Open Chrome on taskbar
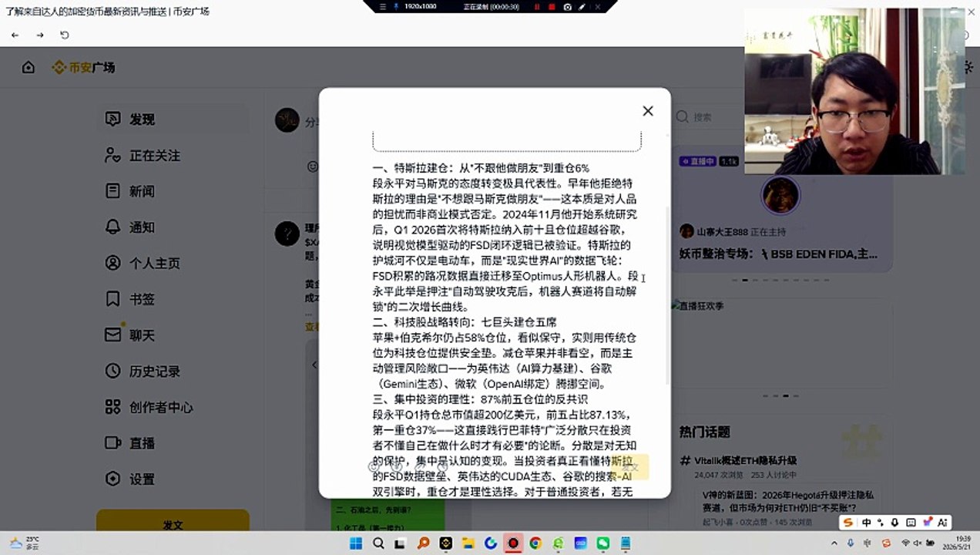 pyautogui.click(x=535, y=543)
